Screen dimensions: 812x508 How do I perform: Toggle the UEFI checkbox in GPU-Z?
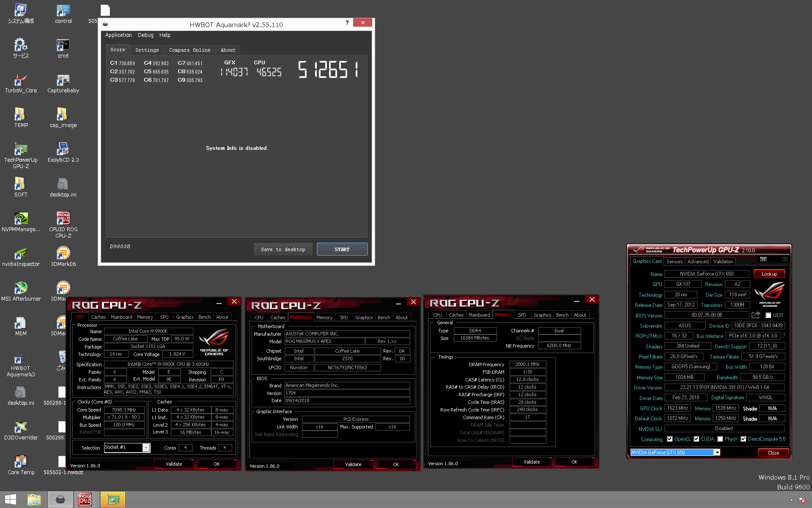coord(768,315)
